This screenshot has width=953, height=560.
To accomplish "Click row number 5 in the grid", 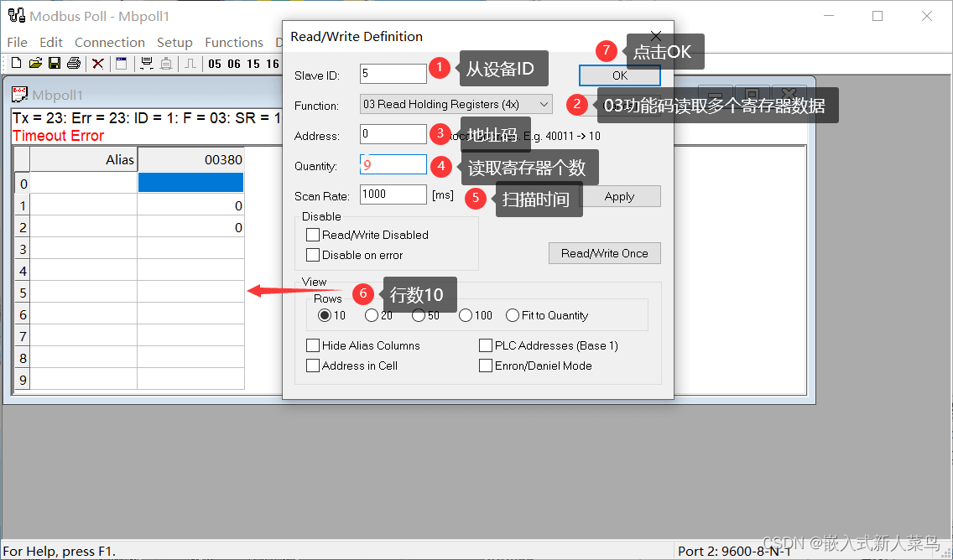I will pyautogui.click(x=23, y=293).
